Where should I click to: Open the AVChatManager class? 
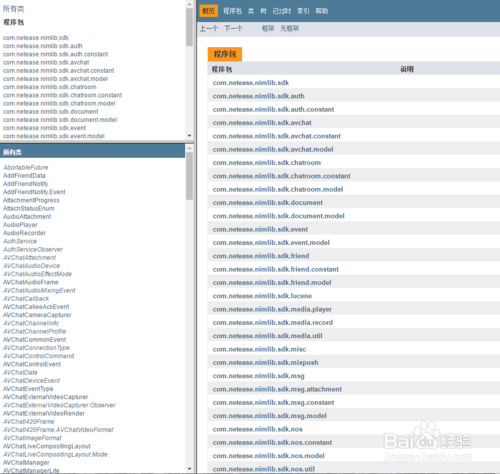click(x=26, y=463)
